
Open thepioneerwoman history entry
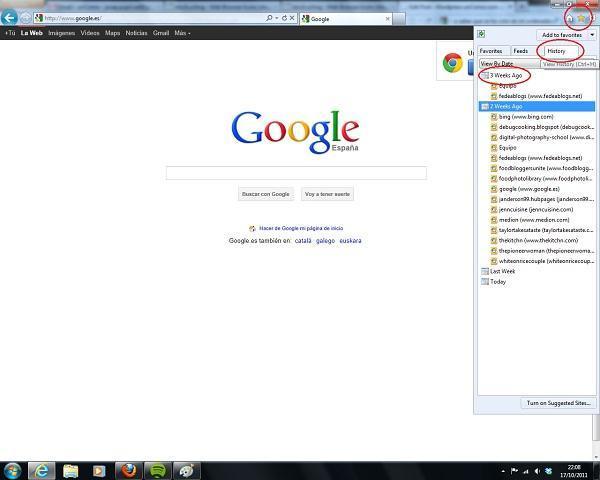click(x=542, y=251)
